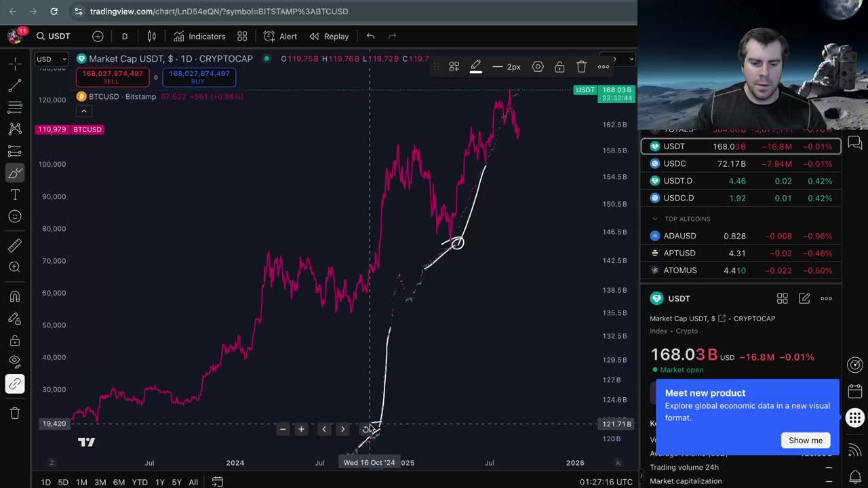This screenshot has height=488, width=868.
Task: Remove objects with the left-sidebar trash icon
Action: (x=15, y=413)
